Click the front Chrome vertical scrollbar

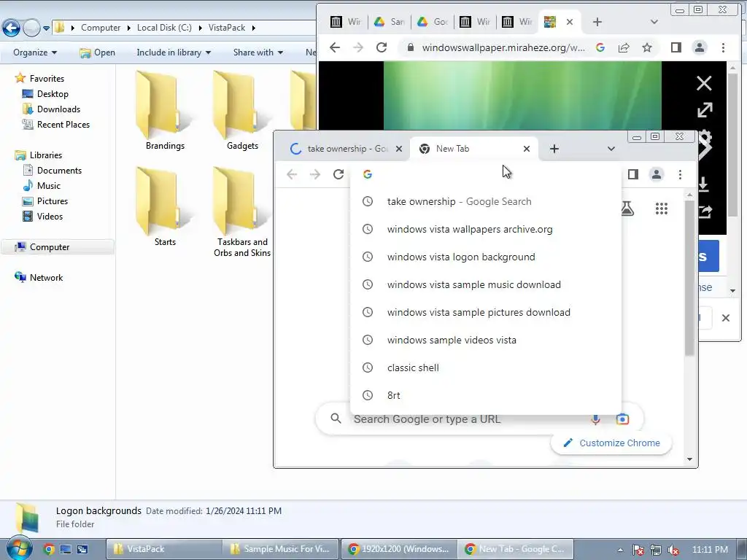click(689, 278)
